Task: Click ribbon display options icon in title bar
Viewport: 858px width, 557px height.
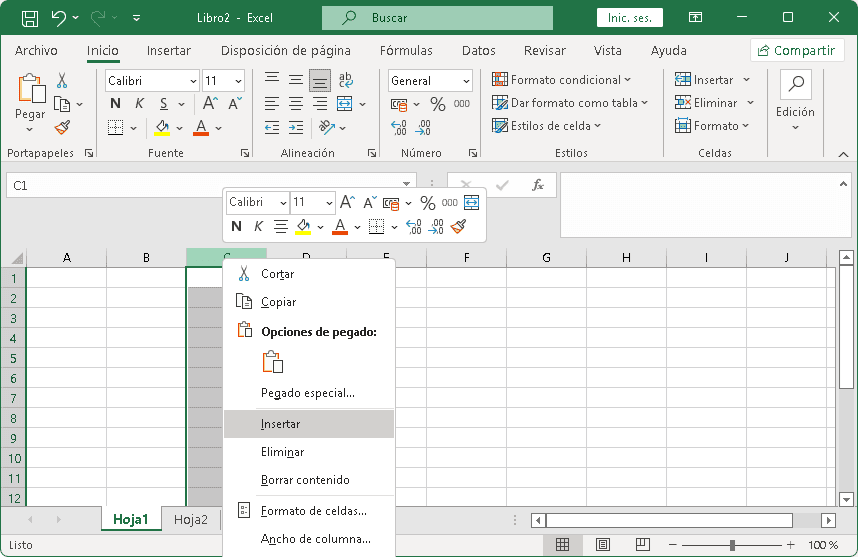Action: [695, 18]
